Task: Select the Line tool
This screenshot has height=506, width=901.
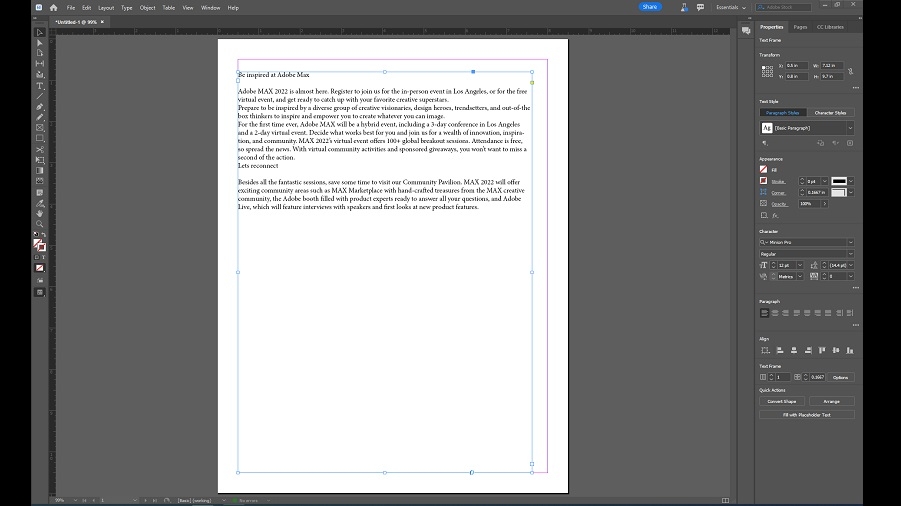Action: (x=40, y=96)
